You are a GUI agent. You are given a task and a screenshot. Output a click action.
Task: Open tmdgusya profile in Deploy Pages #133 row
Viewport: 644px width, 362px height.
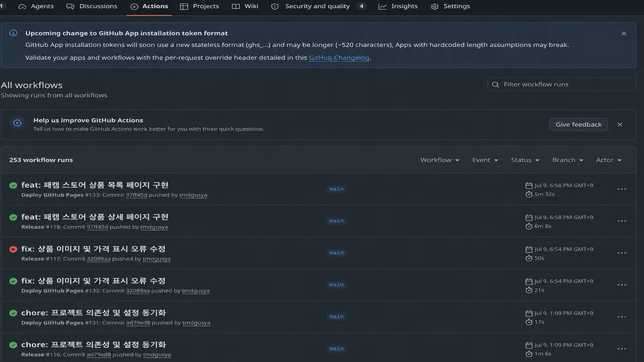pyautogui.click(x=193, y=195)
